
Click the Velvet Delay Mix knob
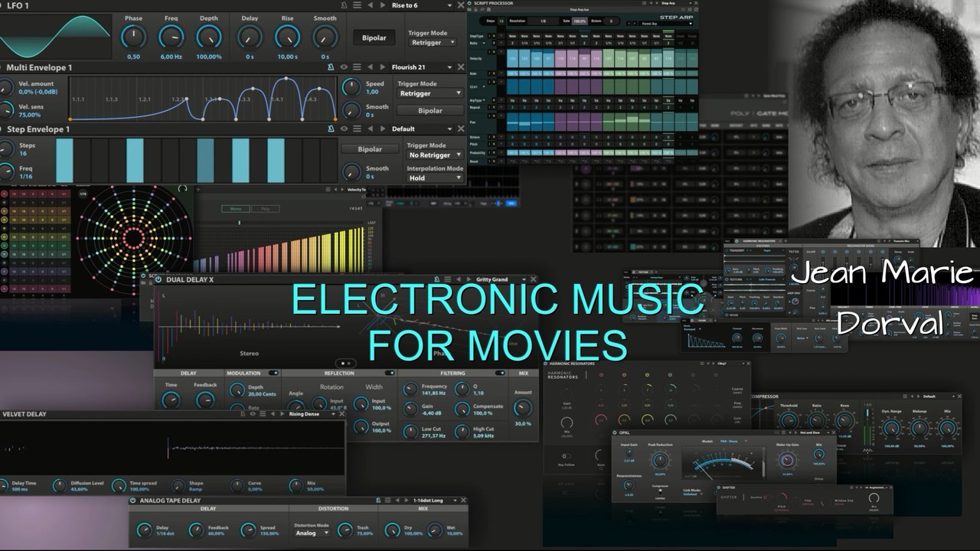pyautogui.click(x=296, y=485)
